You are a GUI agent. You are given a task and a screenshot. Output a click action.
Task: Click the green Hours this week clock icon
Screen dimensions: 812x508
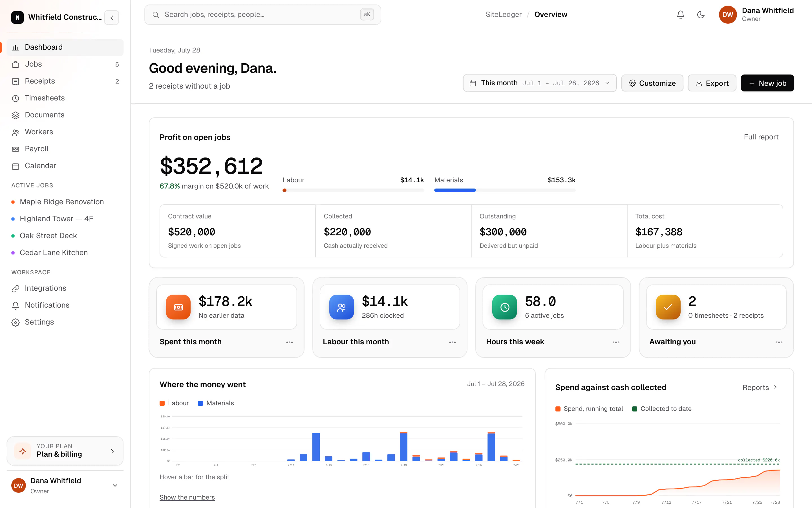tap(505, 307)
